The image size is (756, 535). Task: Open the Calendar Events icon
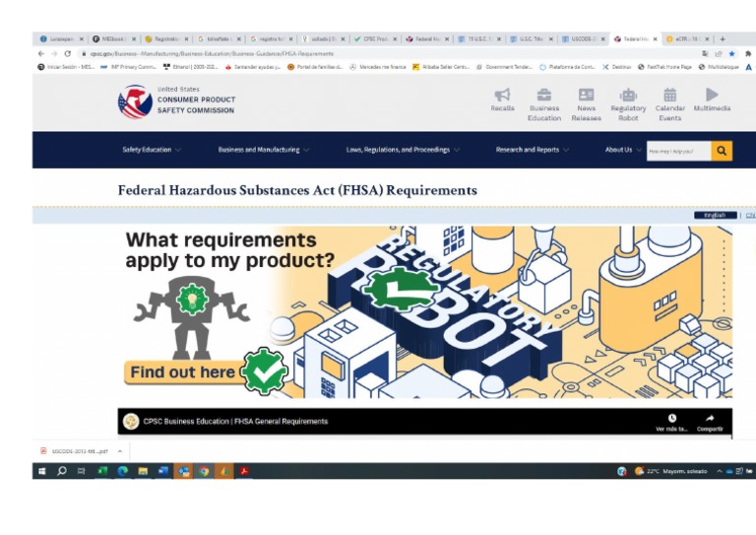click(x=669, y=95)
